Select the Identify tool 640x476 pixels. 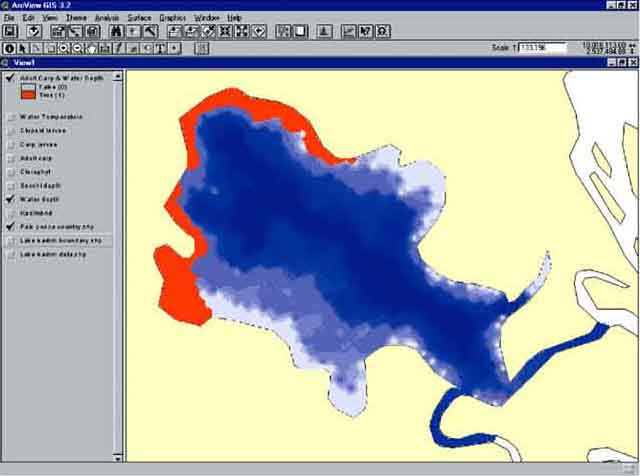click(10, 47)
